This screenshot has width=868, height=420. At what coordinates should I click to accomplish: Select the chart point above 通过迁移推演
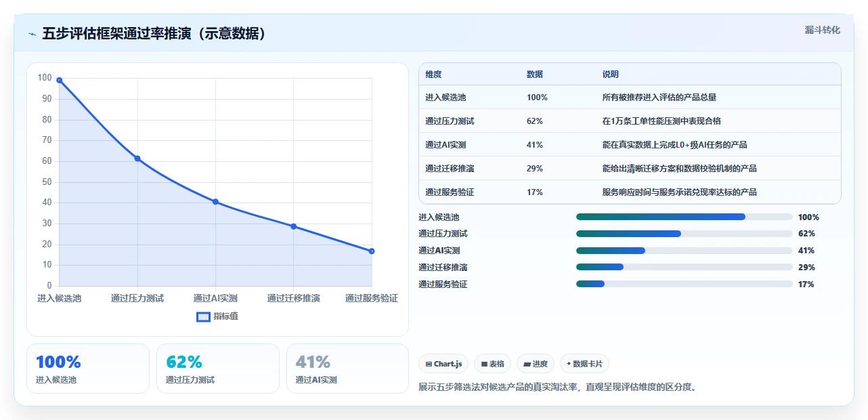[293, 226]
